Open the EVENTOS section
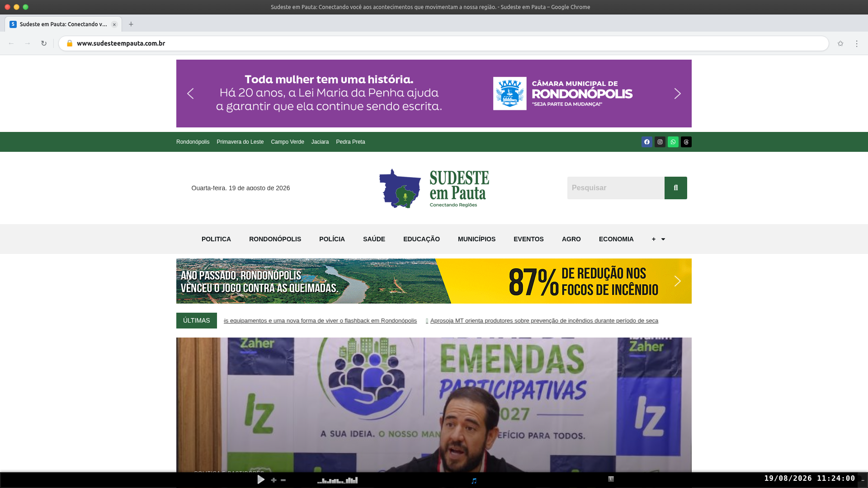 click(x=528, y=239)
